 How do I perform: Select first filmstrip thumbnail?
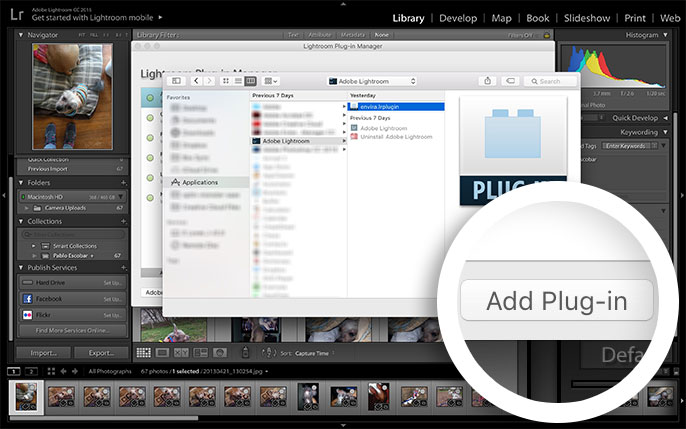26,397
